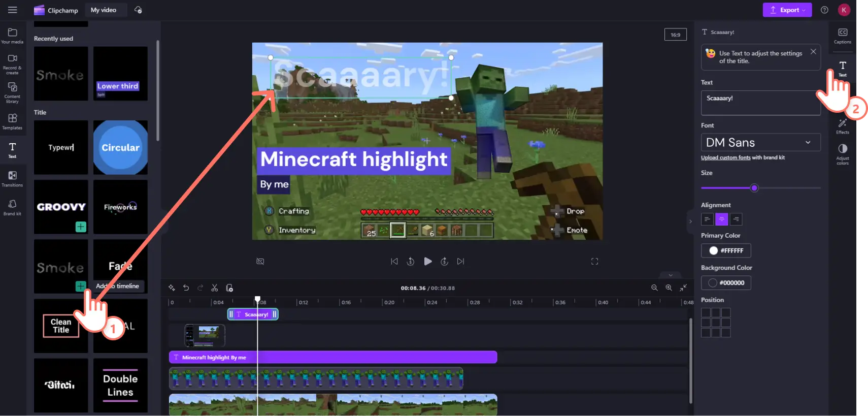Click the duplicate clip timeline icon
Screen dimensions: 868x416
pyautogui.click(x=229, y=288)
